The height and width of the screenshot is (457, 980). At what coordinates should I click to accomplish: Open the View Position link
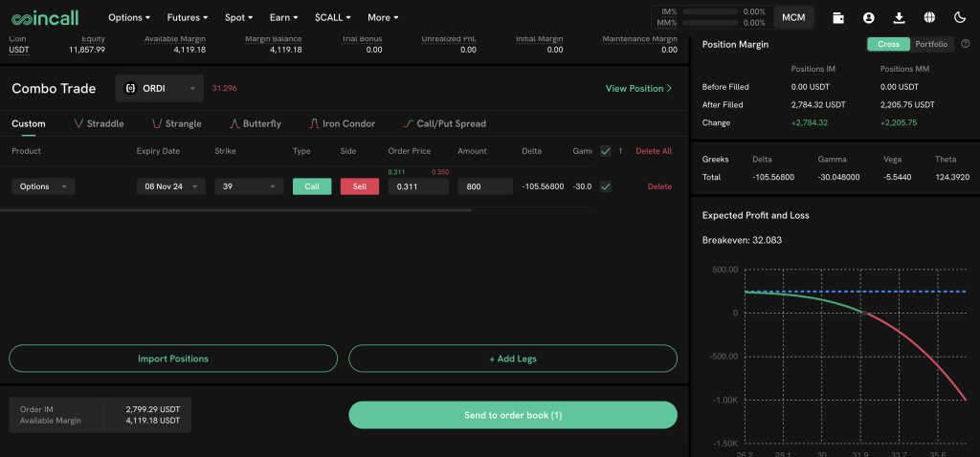[x=638, y=89]
